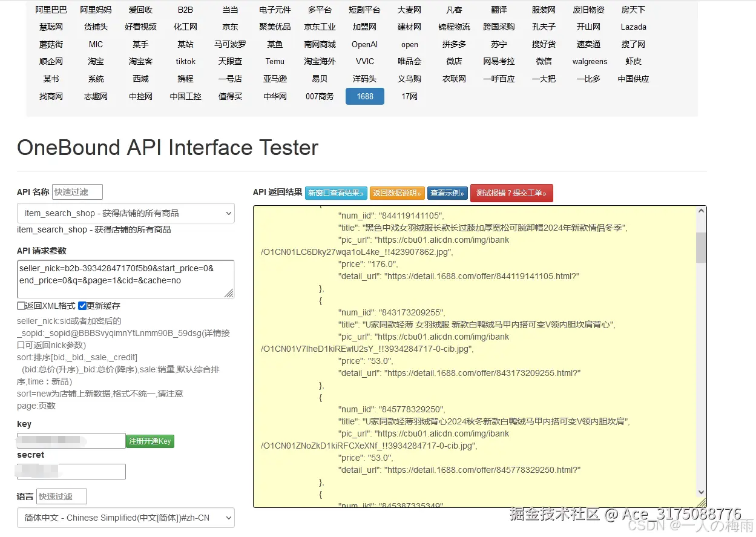Open the 马可波罗 platform tab
Viewport: 756px width, 537px height.
pos(230,44)
